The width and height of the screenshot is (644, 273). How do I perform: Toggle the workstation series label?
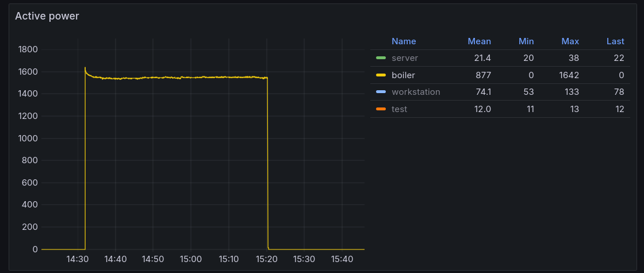pyautogui.click(x=415, y=92)
